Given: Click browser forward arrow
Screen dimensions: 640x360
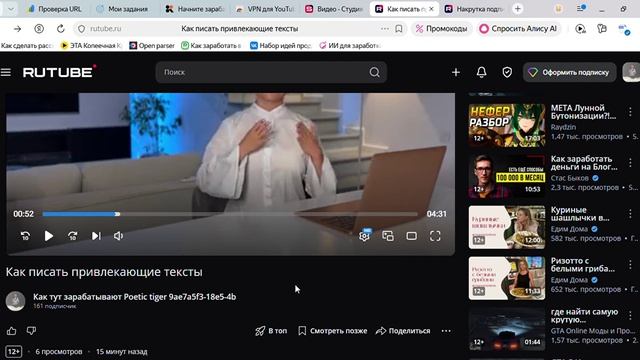Looking at the screenshot, I should pos(18,29).
